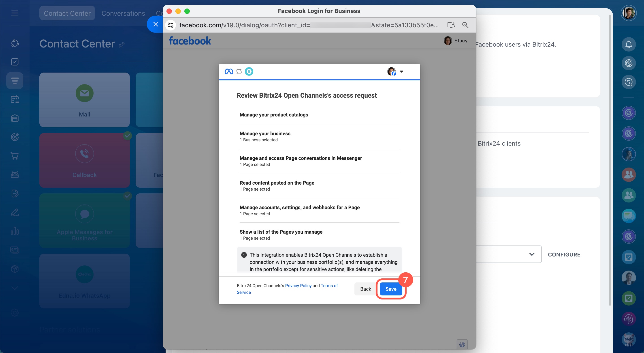Open the Terms of Service link
The image size is (644, 353).
(x=329, y=285)
